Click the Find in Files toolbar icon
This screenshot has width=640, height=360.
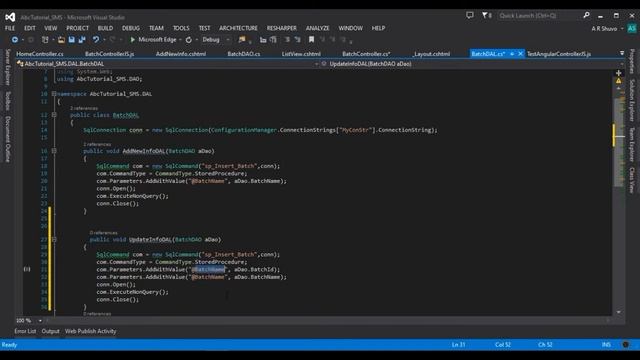pyautogui.click(x=242, y=40)
